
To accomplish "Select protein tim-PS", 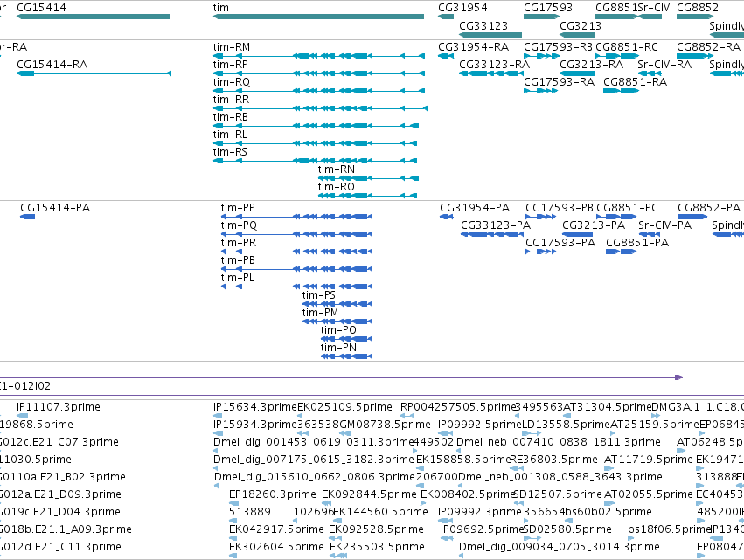I will [x=337, y=304].
